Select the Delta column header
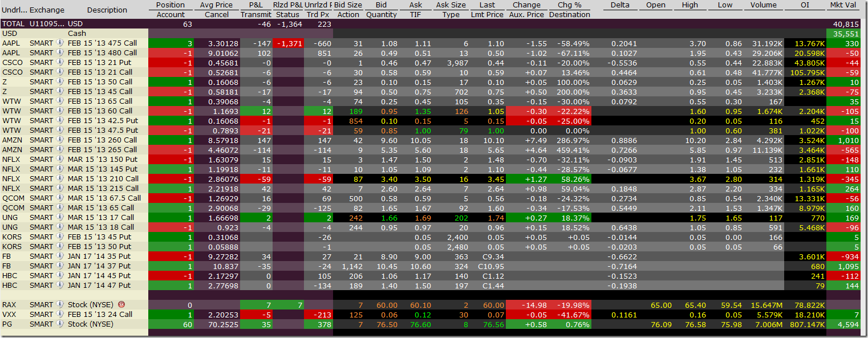The height and width of the screenshot is (338, 868). click(x=620, y=5)
